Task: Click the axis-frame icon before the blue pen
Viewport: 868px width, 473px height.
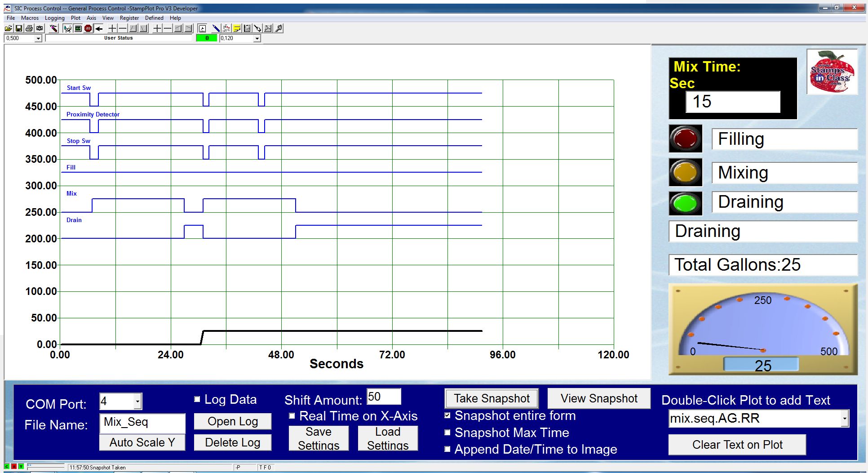Action: 202,28
